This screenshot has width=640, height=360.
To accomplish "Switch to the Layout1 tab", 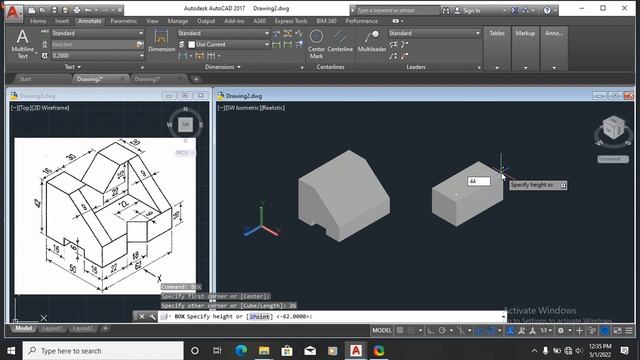I will pos(52,328).
